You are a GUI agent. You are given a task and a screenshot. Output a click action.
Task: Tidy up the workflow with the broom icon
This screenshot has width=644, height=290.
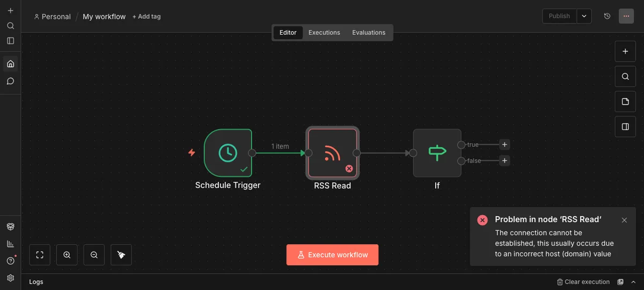tap(121, 255)
